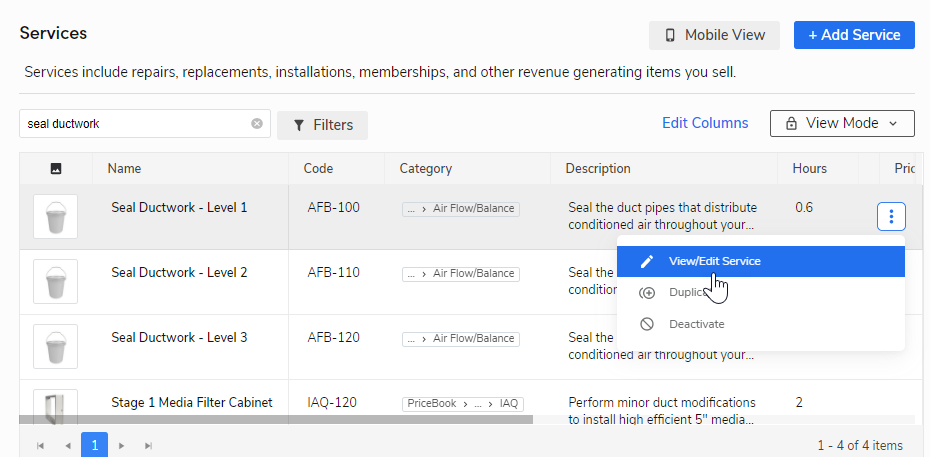Select View/Edit Service from the menu
The image size is (930, 458).
point(714,261)
